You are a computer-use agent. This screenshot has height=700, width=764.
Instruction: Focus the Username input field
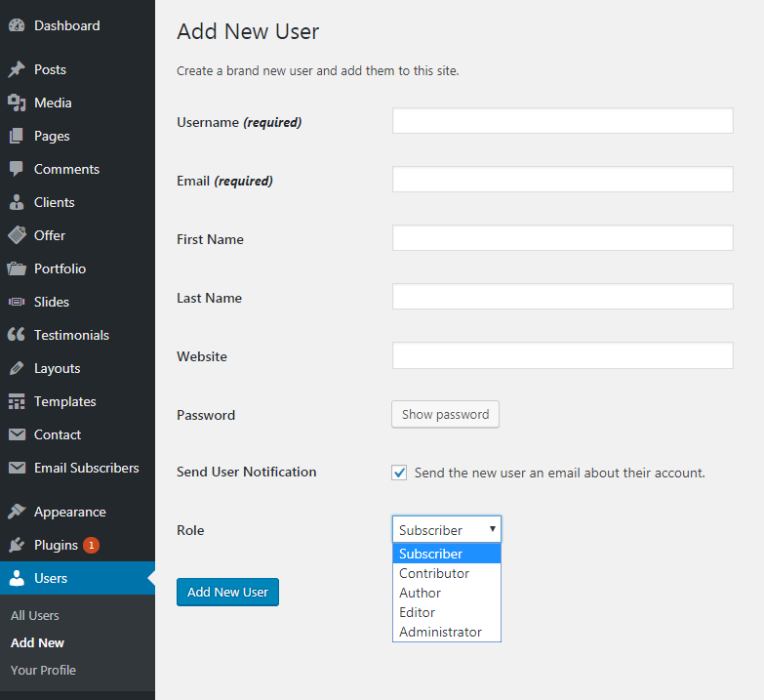click(563, 121)
